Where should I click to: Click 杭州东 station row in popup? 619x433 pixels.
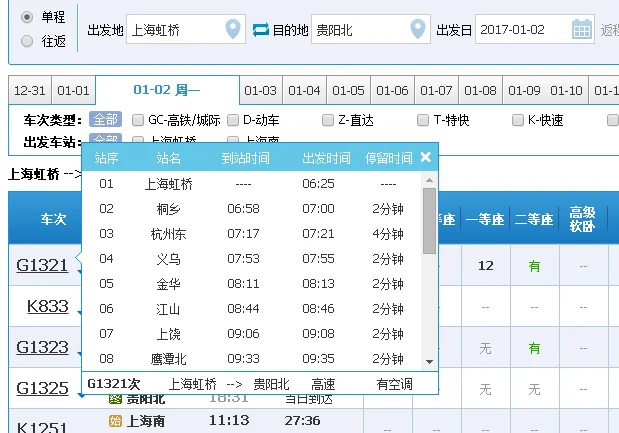tap(252, 234)
